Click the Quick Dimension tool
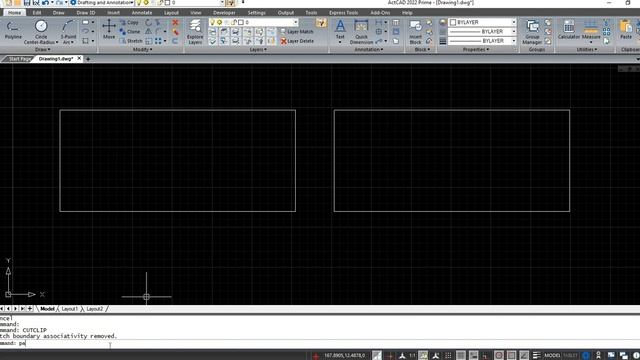The image size is (640, 360). 361,32
